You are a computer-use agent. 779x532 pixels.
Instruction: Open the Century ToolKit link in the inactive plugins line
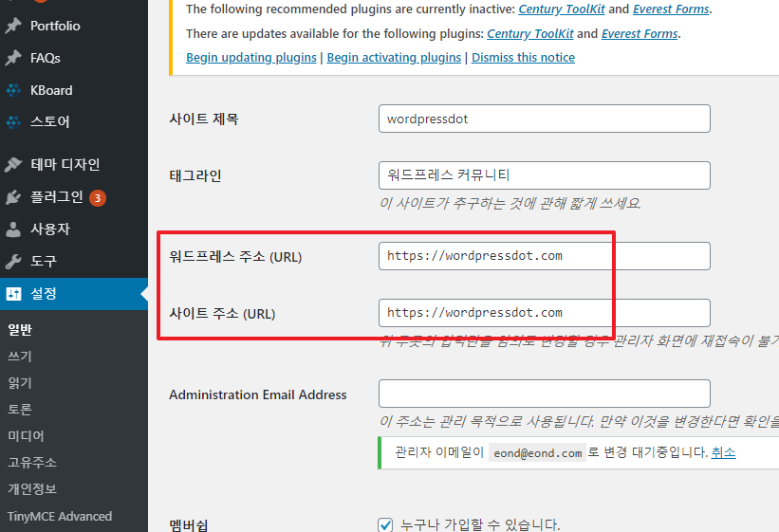(x=562, y=9)
